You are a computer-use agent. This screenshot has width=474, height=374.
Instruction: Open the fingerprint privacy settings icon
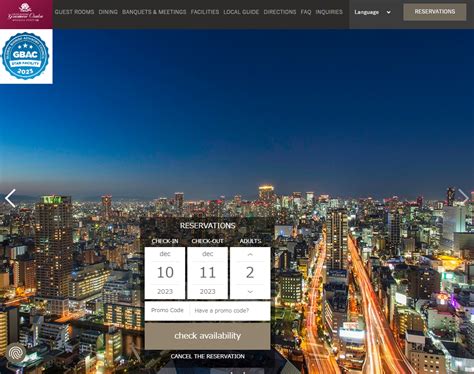pos(16,353)
